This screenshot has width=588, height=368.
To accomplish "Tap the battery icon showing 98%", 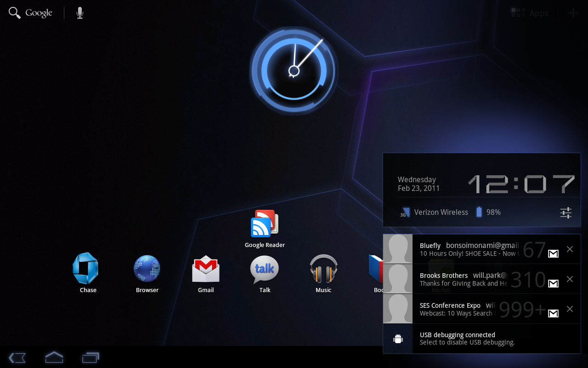I will click(480, 212).
